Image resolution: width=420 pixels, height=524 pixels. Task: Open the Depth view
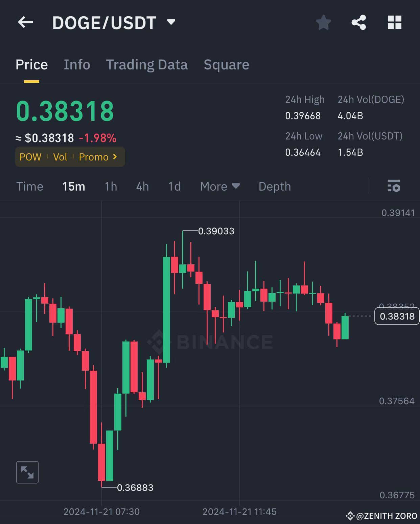coord(274,186)
